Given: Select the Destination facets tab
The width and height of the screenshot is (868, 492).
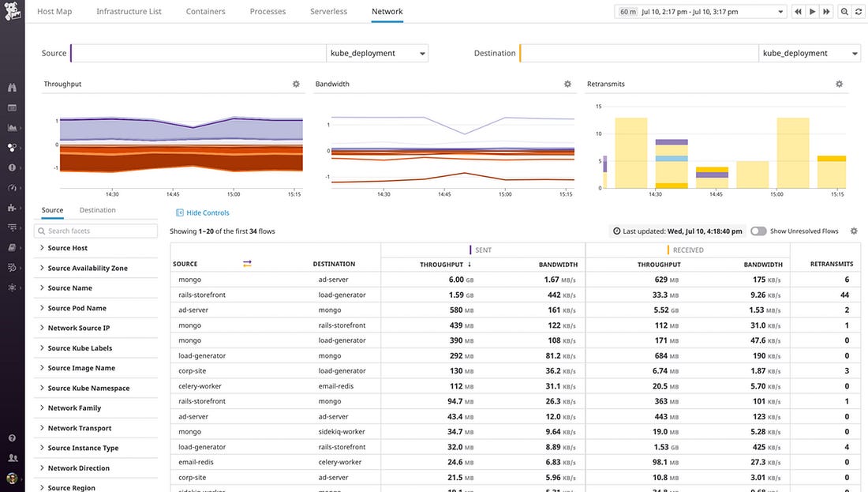Looking at the screenshot, I should (97, 210).
